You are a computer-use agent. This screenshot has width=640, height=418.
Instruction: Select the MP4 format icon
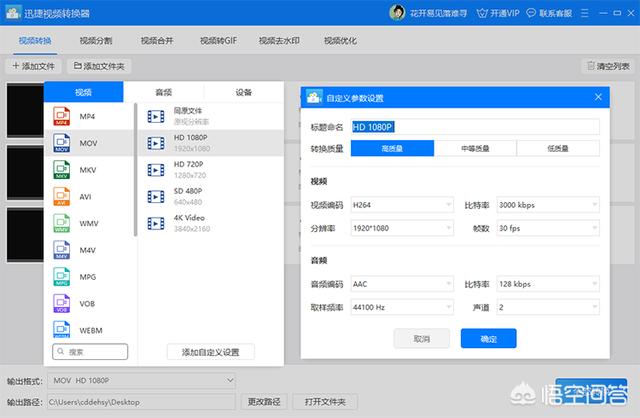coord(60,117)
